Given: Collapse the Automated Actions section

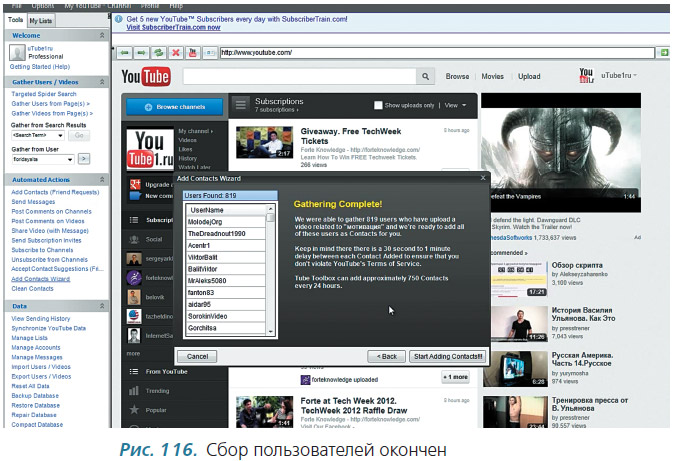Looking at the screenshot, I should tap(102, 179).
